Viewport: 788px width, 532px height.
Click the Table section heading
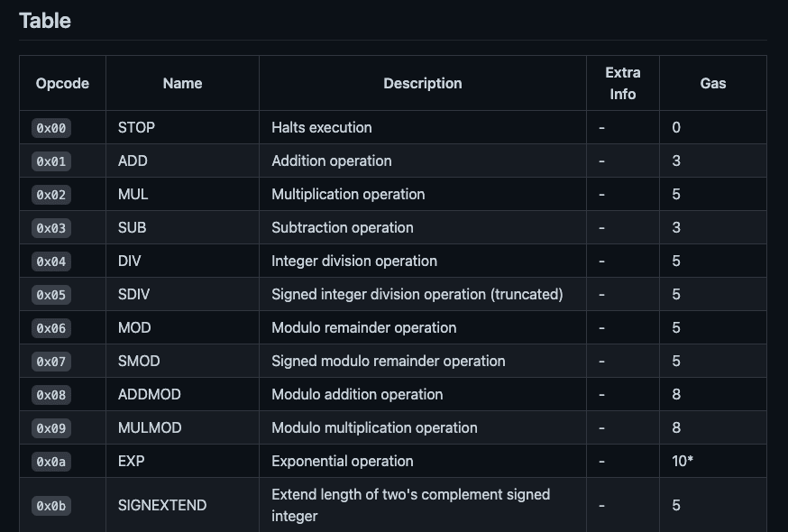point(45,21)
